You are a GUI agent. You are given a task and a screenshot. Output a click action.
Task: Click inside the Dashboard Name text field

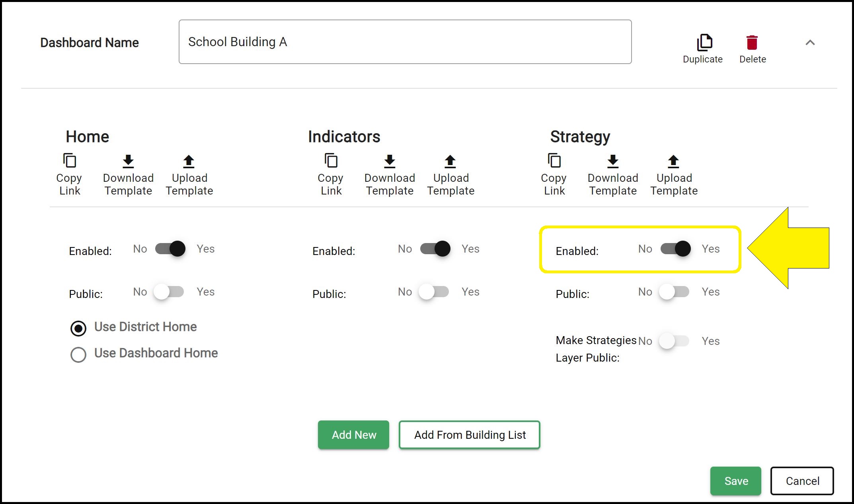click(x=405, y=41)
